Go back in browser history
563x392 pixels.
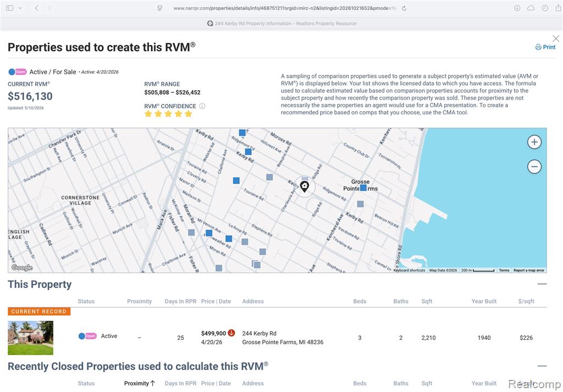point(37,8)
